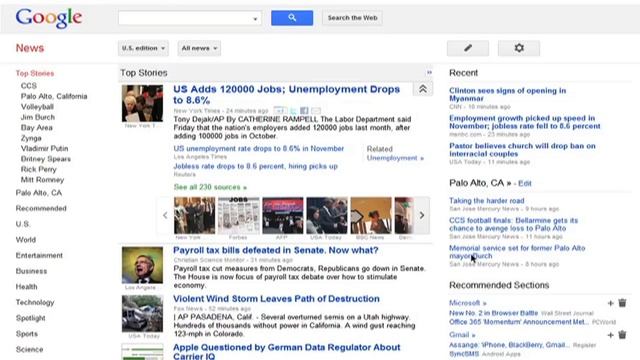
Task: Delete the Microsoft recommended section
Action: 622,303
